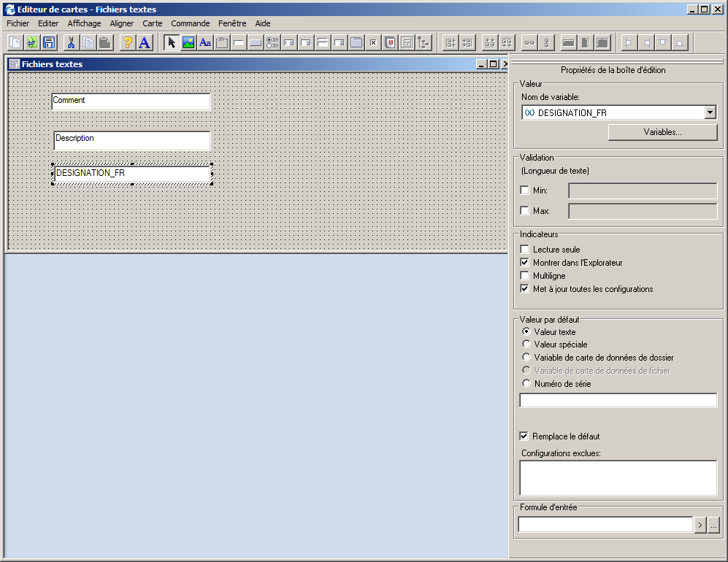Click the Space evenly down icon
This screenshot has width=728, height=562.
(x=546, y=42)
